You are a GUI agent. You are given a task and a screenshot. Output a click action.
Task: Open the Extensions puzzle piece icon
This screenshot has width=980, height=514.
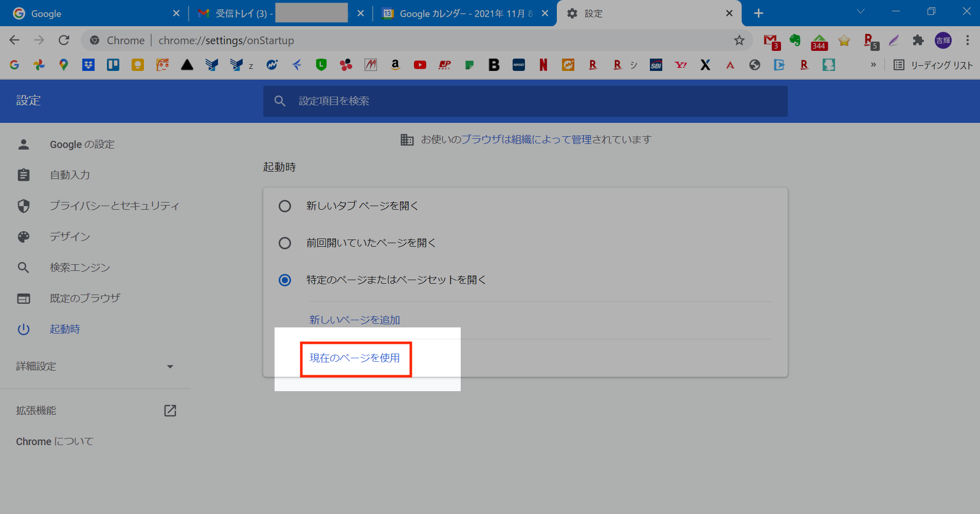click(x=918, y=40)
